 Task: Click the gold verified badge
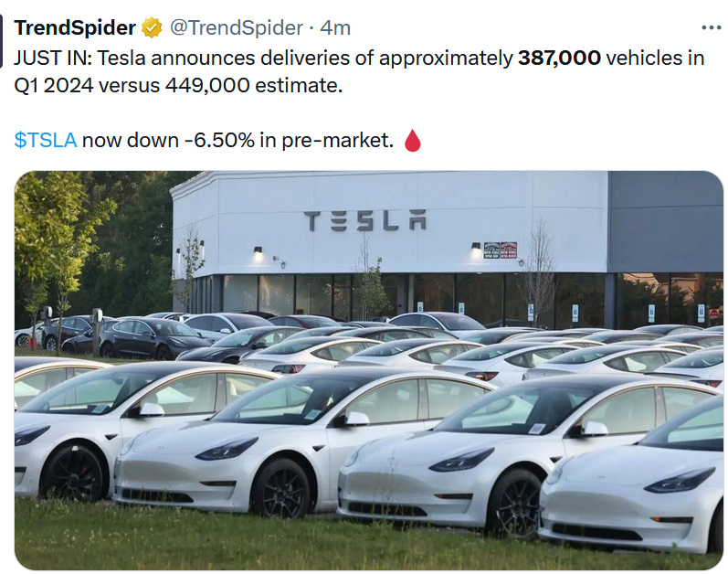pos(152,28)
